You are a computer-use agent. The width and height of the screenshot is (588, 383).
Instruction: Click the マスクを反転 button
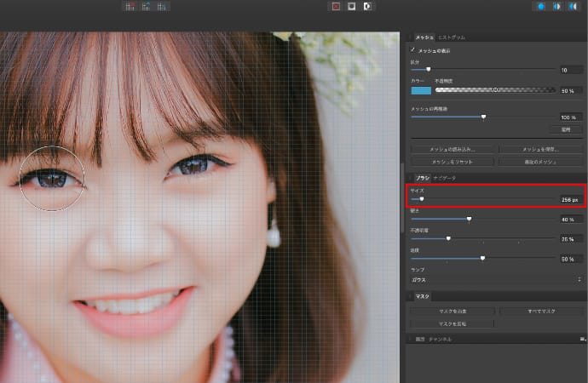452,324
